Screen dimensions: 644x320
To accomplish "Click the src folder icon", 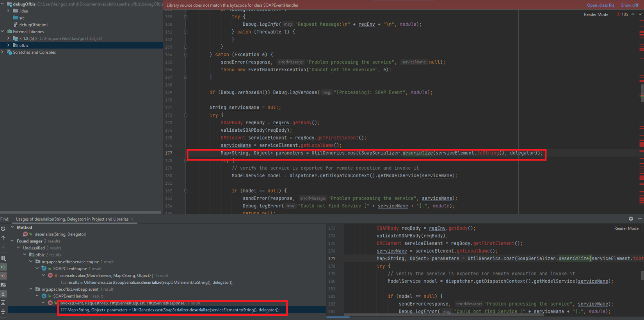I will 16,18.
